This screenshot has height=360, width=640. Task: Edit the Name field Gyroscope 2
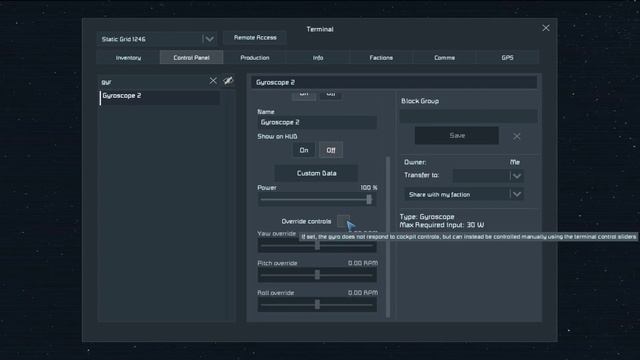point(317,122)
